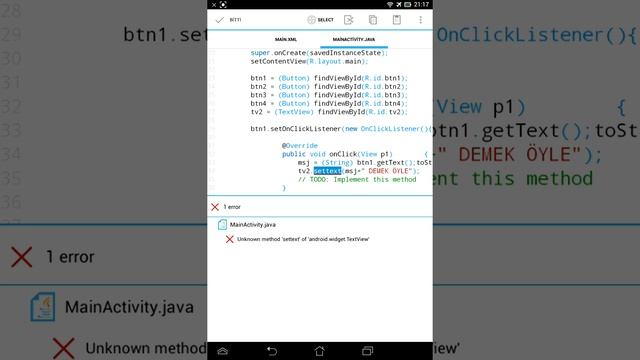Click the @Override annotation
Image resolution: width=640 pixels, height=360 pixels.
(x=300, y=146)
